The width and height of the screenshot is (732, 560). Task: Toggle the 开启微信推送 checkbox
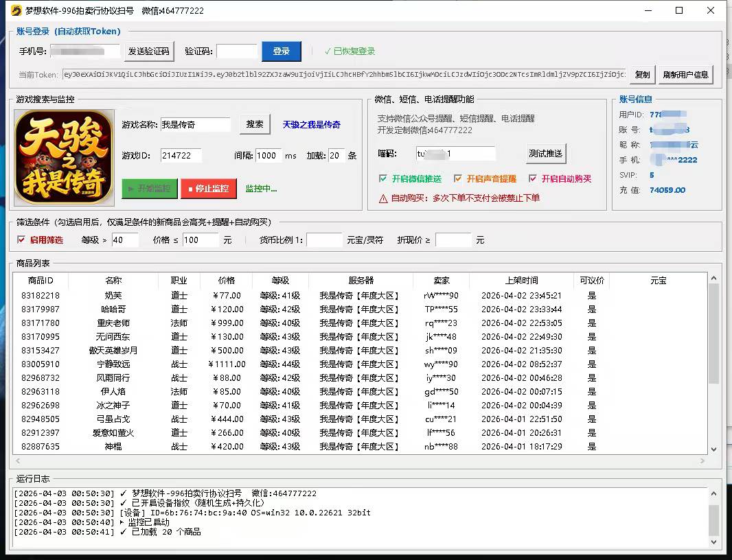[383, 178]
